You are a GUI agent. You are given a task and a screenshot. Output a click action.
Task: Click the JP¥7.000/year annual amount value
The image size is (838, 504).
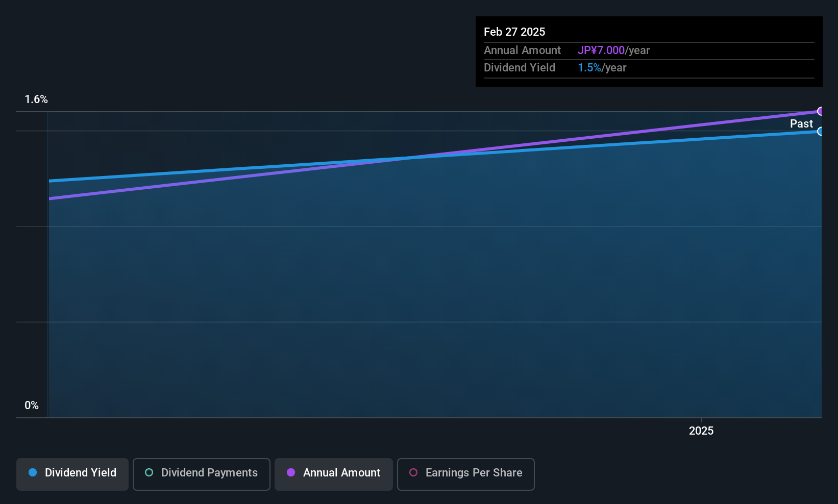pos(614,51)
